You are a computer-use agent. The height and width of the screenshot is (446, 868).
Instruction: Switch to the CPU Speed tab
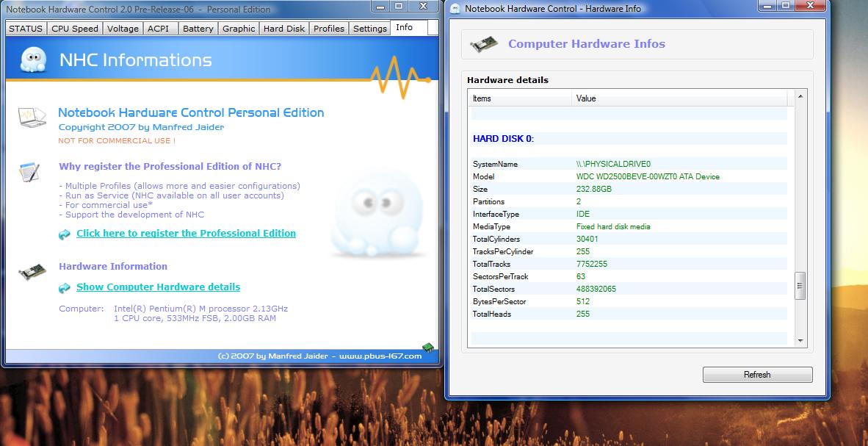[75, 28]
